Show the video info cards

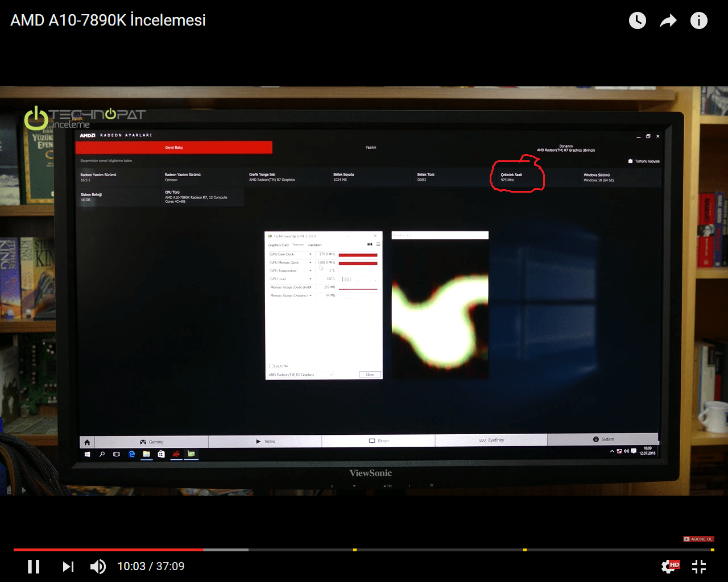[699, 20]
